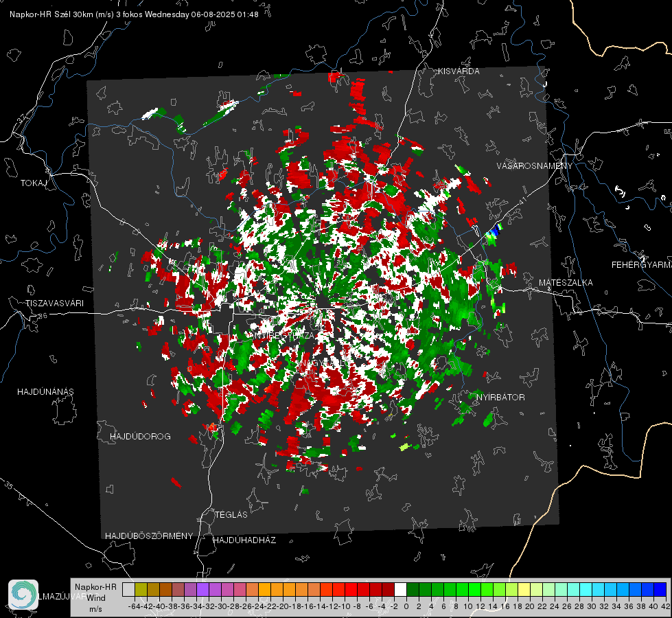672x618 pixels.
Task: Click the TOKAJ town label
Action: 34,183
